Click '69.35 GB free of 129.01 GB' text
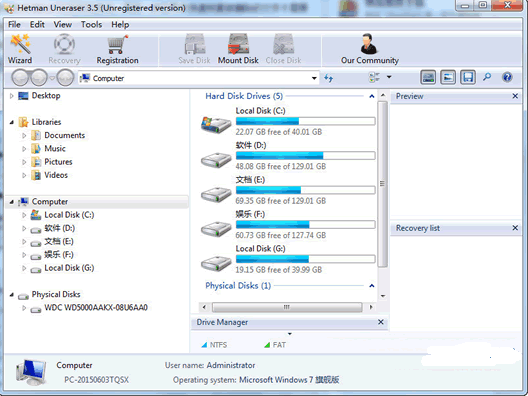The width and height of the screenshot is (528, 396). [x=281, y=201]
